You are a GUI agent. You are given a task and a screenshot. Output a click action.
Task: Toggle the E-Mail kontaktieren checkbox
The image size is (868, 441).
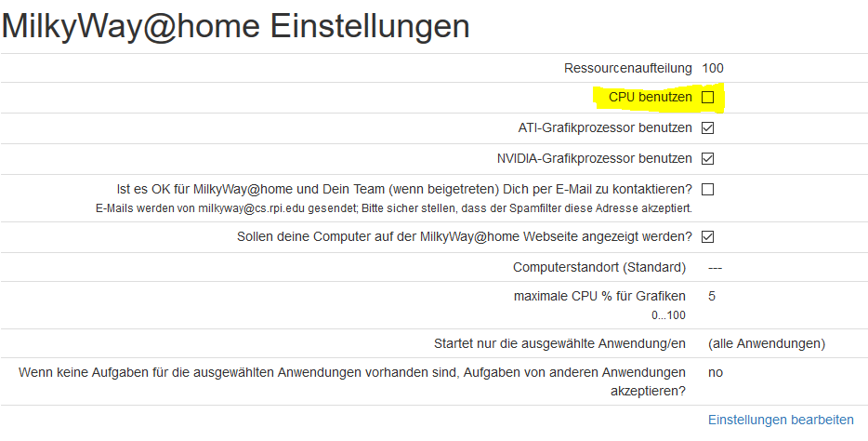707,190
